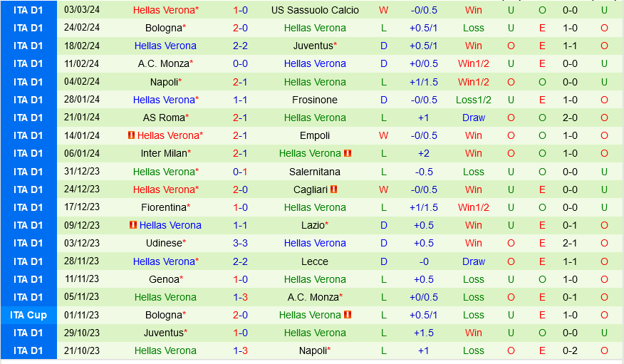Select the Frosinone team link
This screenshot has height=364, width=624.
point(315,100)
